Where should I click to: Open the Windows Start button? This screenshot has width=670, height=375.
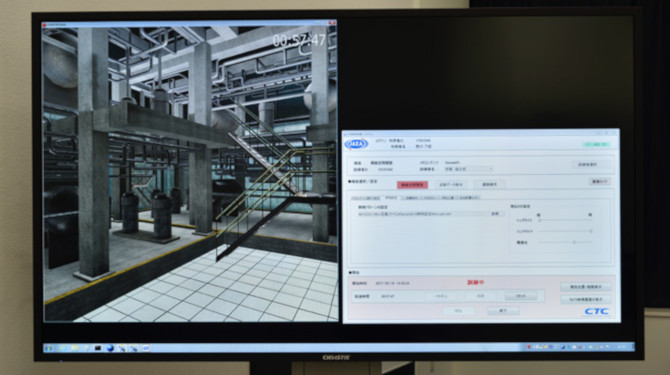[x=49, y=348]
